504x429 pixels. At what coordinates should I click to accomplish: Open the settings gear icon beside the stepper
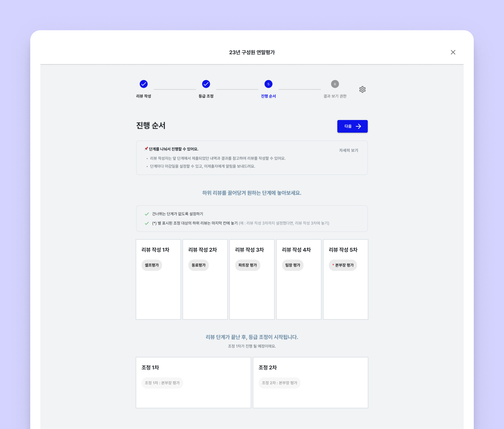click(x=362, y=89)
